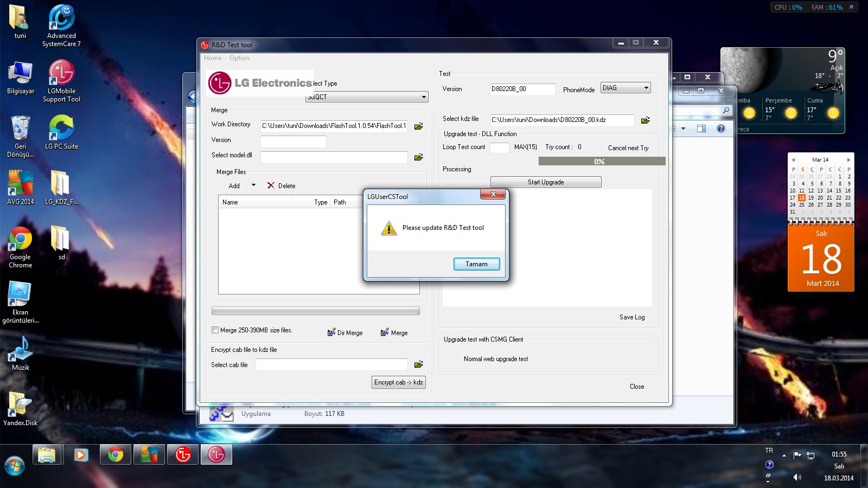
Task: Click the volume icon in system tray
Action: pos(797,477)
